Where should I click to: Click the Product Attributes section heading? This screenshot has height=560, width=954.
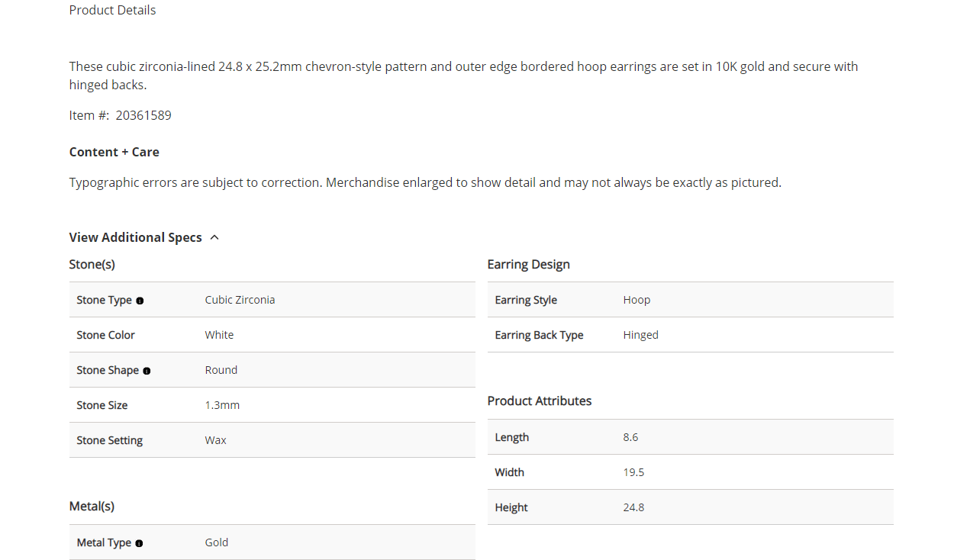pyautogui.click(x=539, y=401)
